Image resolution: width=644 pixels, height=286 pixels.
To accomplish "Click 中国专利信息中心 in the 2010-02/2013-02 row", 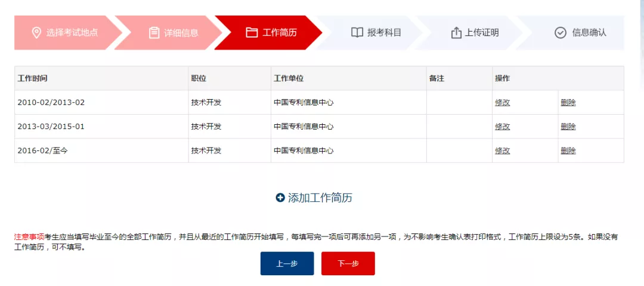I will [x=304, y=103].
